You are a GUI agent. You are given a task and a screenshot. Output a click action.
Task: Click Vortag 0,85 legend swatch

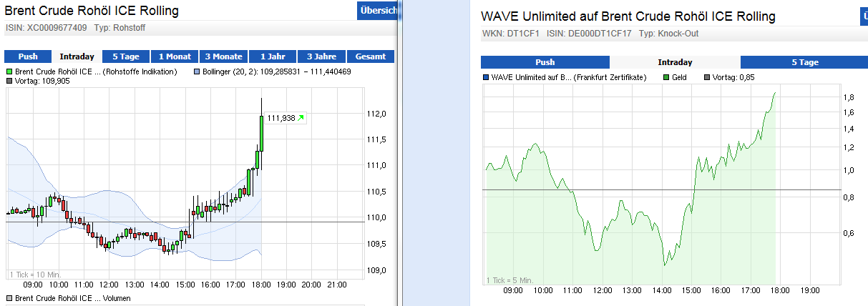coord(708,77)
